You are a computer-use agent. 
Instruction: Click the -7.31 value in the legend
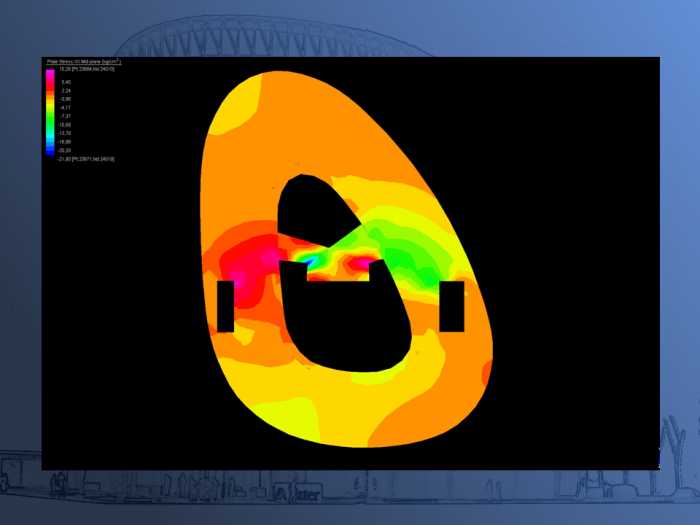[x=65, y=116]
